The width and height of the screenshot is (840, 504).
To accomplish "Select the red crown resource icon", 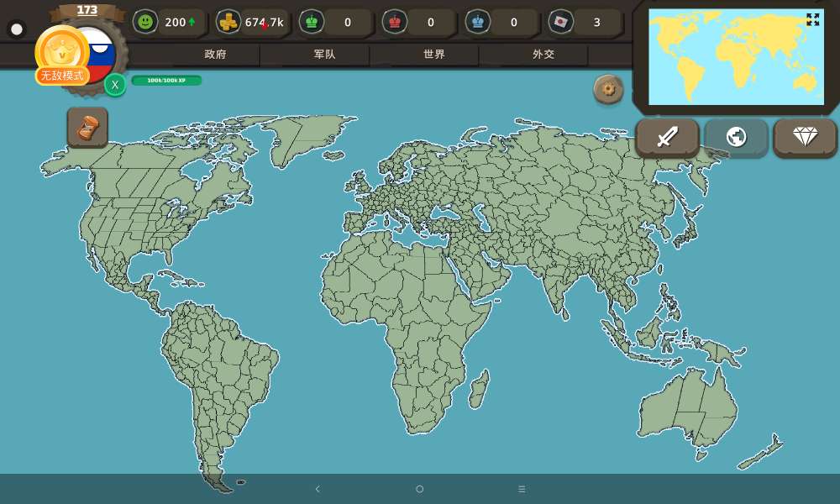I will [395, 22].
